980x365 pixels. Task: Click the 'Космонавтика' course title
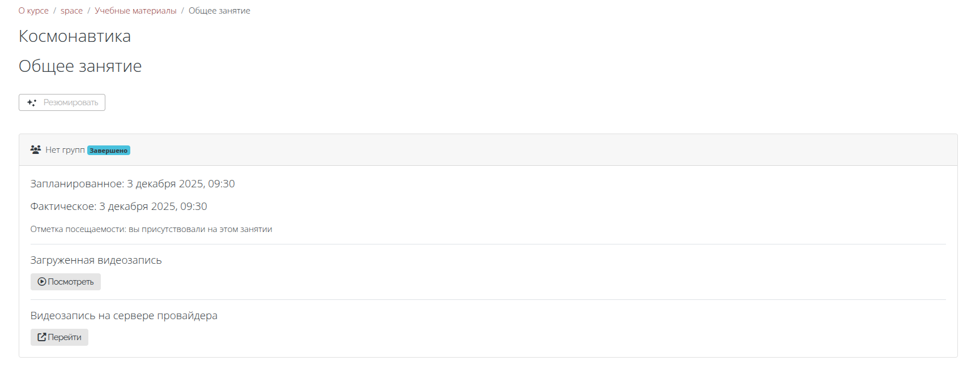point(75,36)
